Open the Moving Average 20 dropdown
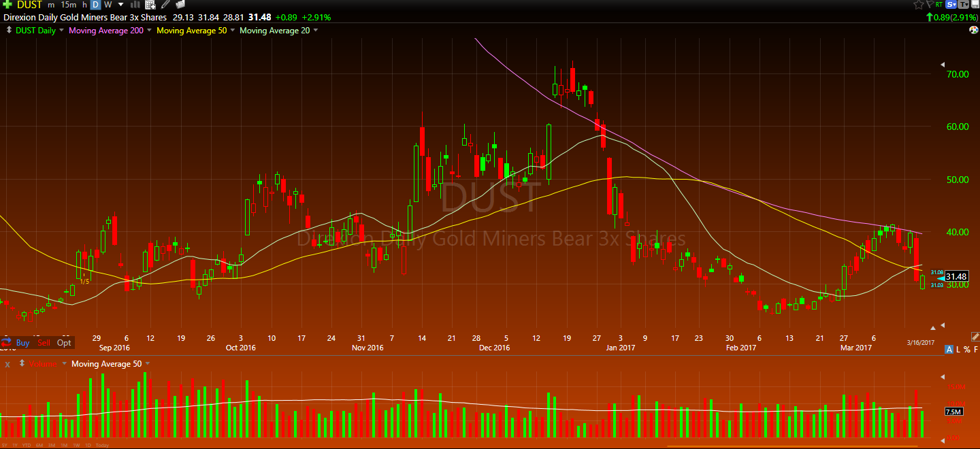980x449 pixels. (315, 31)
